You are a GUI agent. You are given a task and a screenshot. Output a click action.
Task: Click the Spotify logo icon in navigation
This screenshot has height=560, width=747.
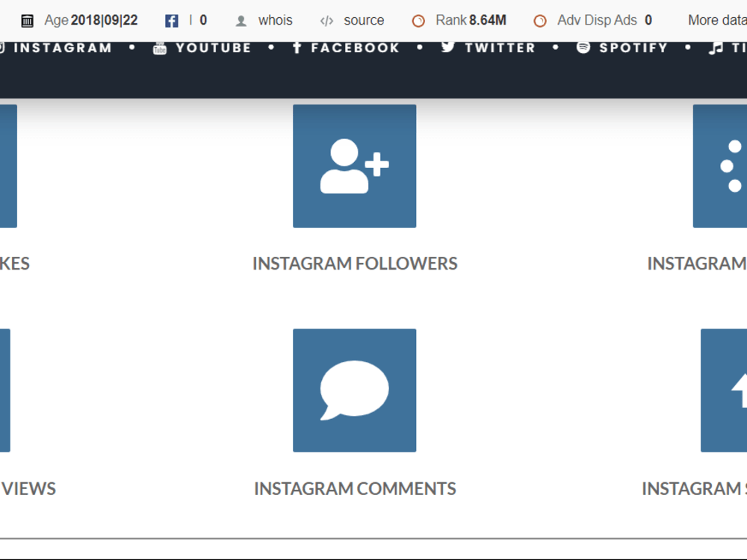pos(583,47)
